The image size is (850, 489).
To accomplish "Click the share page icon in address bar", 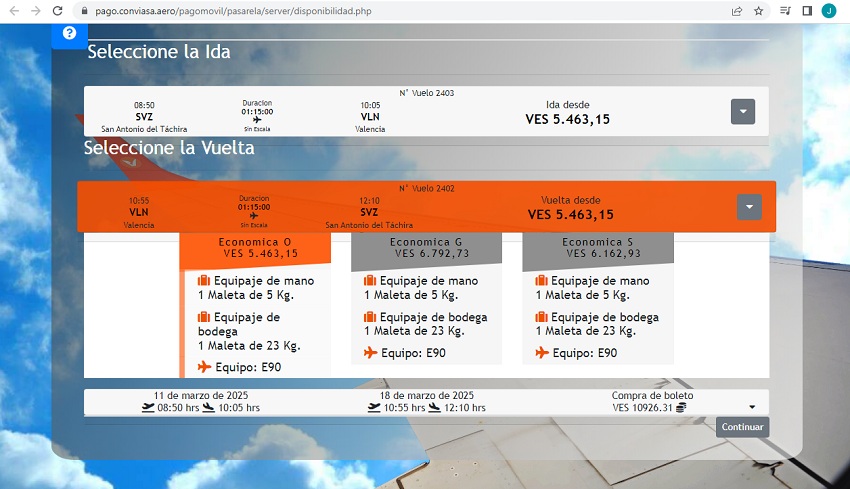I will click(737, 11).
